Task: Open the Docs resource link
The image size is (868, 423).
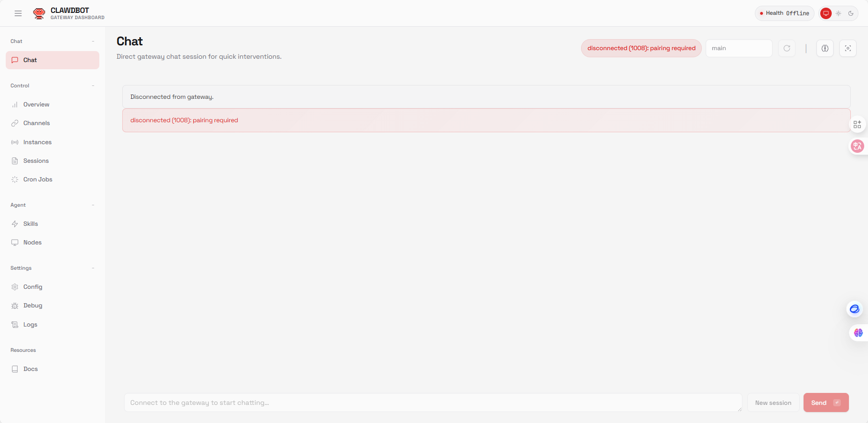Action: click(x=53, y=369)
